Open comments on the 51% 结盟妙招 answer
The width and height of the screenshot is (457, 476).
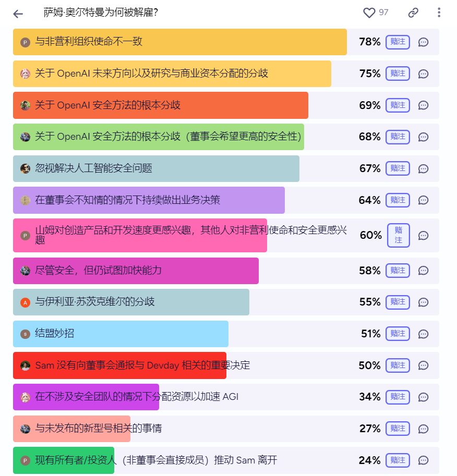(x=423, y=334)
